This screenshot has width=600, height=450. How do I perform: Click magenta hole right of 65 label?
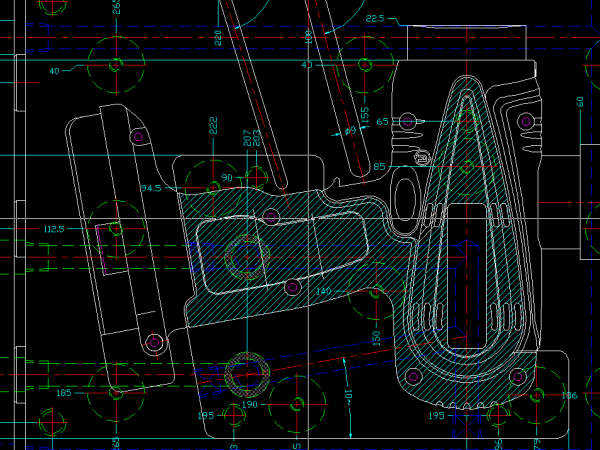pyautogui.click(x=409, y=121)
